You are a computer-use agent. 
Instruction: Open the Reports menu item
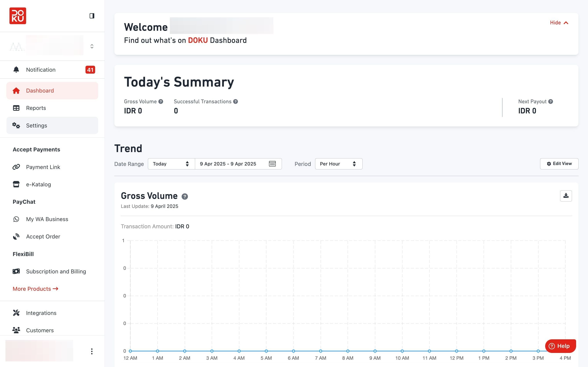click(x=52, y=108)
